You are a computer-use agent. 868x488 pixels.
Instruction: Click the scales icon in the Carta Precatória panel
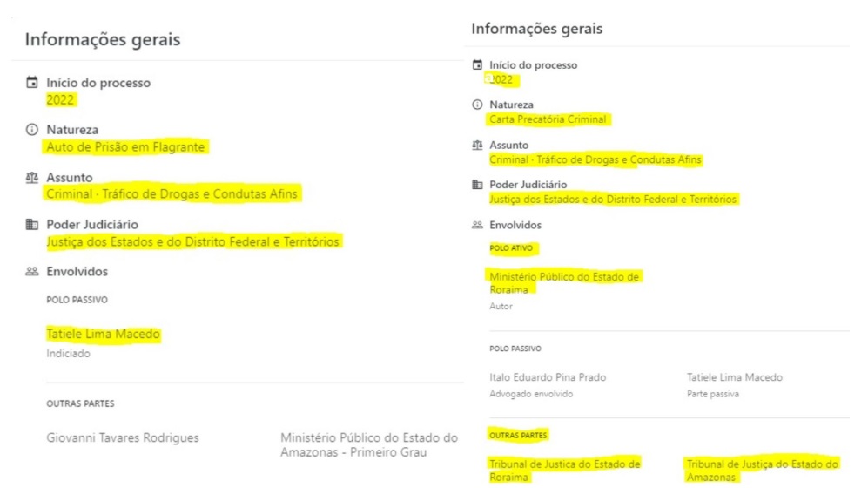tap(476, 146)
